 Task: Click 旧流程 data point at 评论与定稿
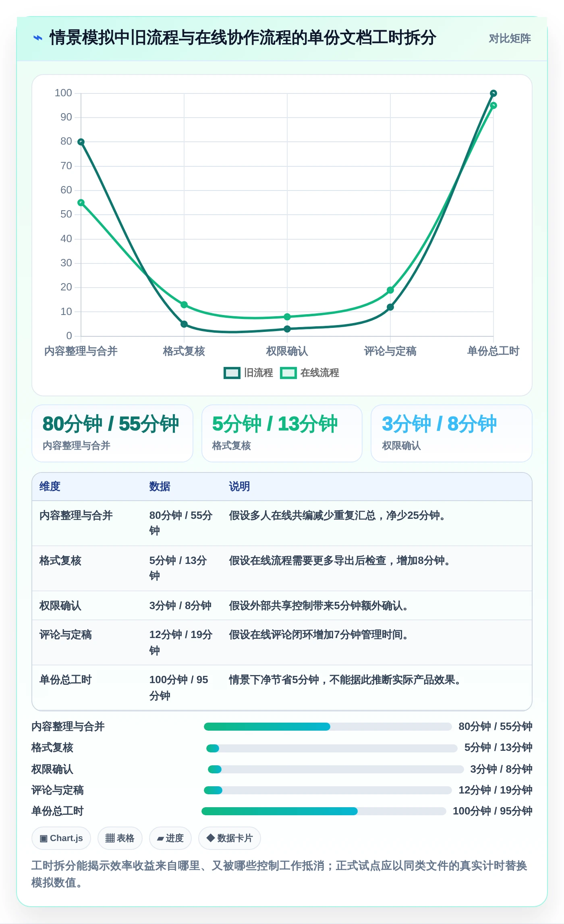[x=390, y=307]
